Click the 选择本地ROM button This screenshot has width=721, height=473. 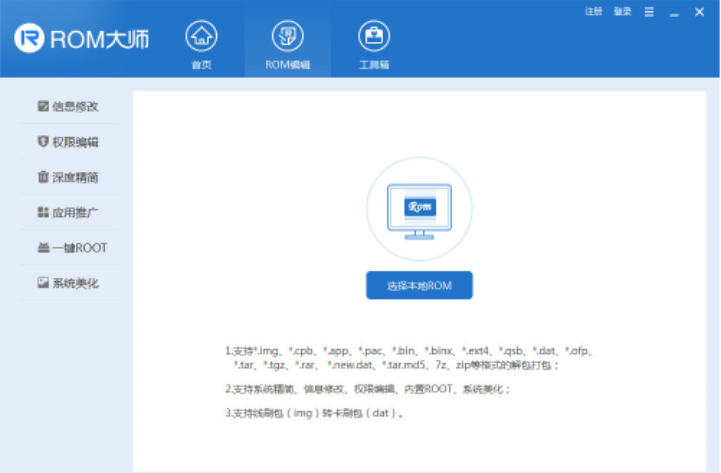[x=419, y=285]
